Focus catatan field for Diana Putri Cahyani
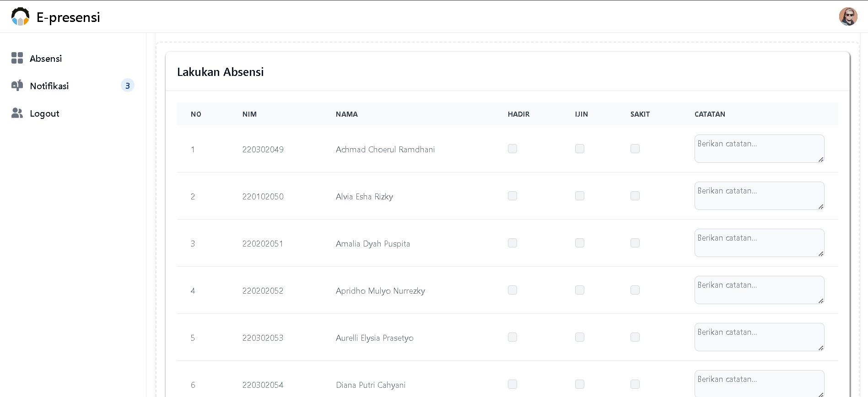 click(760, 384)
